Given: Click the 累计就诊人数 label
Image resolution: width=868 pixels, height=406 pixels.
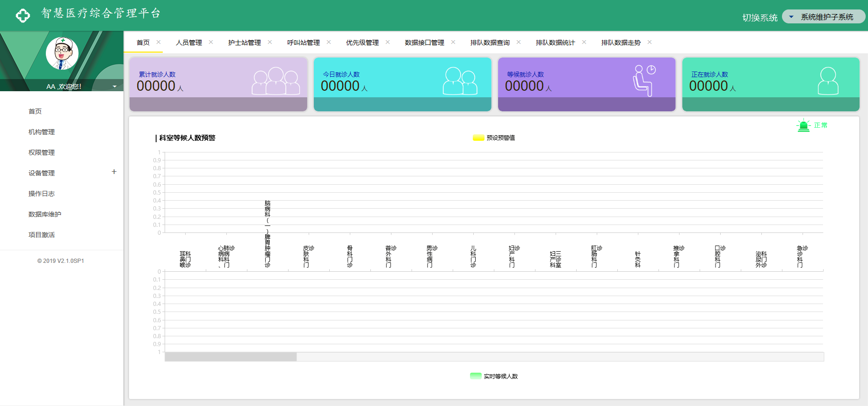Looking at the screenshot, I should 157,74.
